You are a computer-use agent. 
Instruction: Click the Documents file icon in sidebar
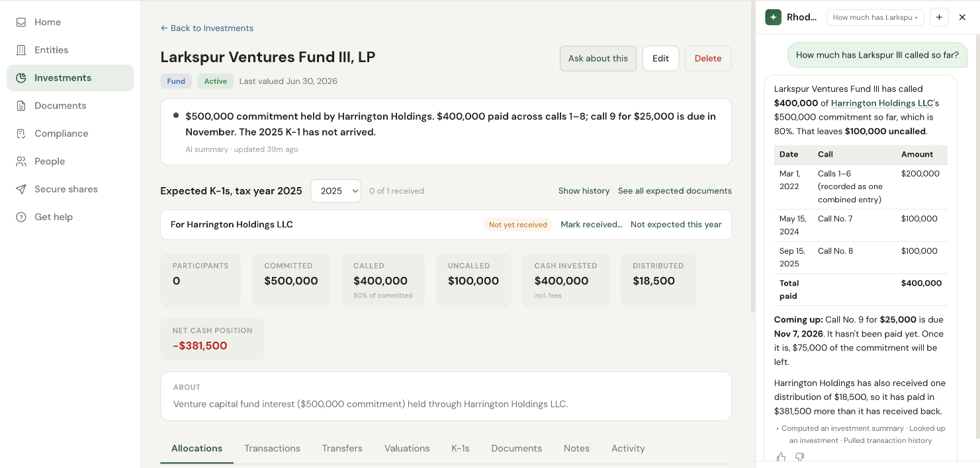(x=21, y=106)
